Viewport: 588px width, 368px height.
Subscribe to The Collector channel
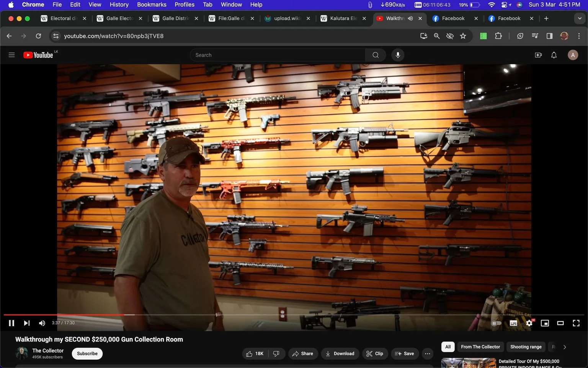(87, 353)
